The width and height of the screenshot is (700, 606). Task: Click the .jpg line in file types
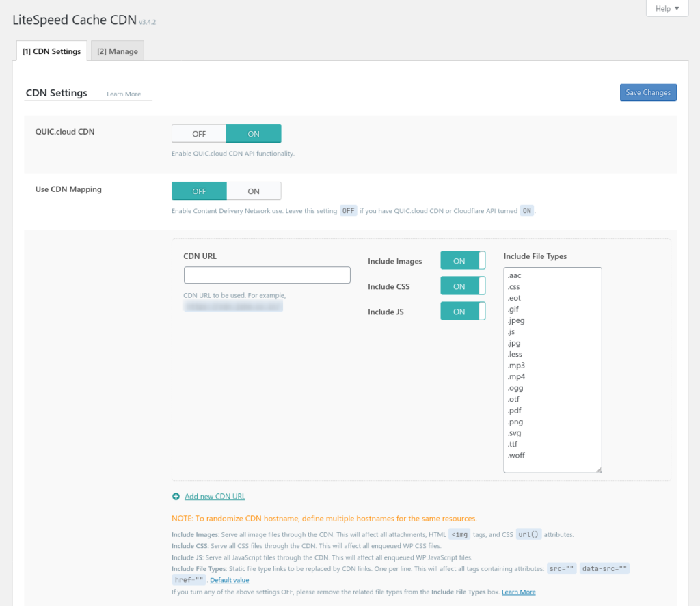(514, 343)
